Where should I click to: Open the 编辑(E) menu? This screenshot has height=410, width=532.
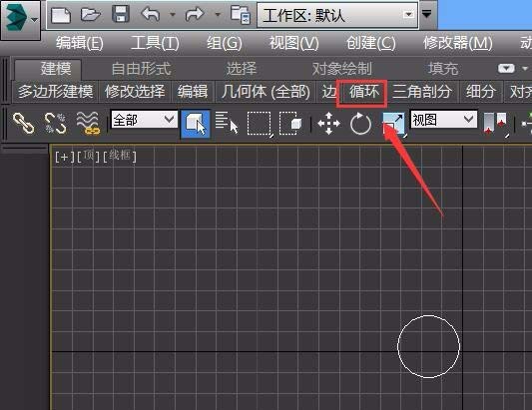80,43
